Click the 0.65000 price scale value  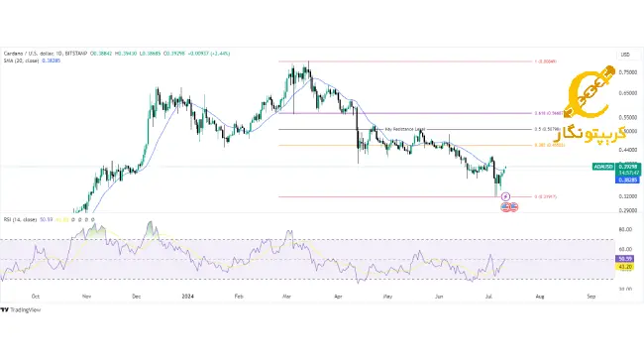[x=627, y=93]
